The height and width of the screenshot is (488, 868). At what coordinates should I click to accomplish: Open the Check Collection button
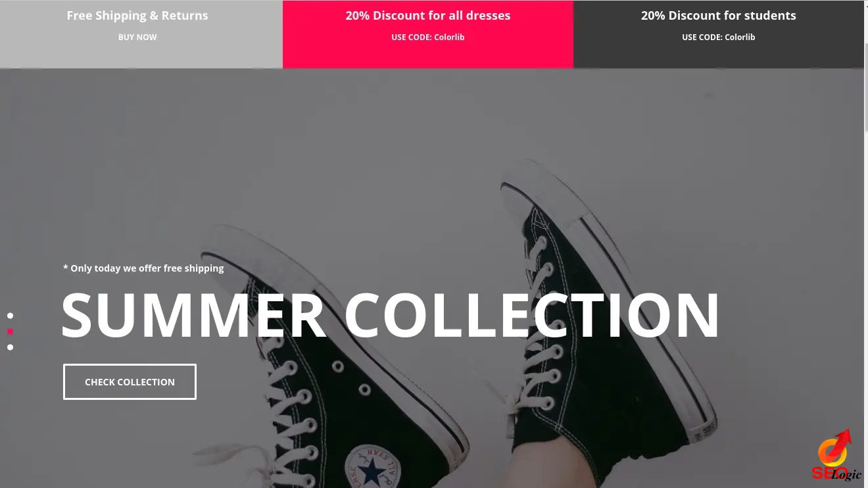tap(130, 381)
